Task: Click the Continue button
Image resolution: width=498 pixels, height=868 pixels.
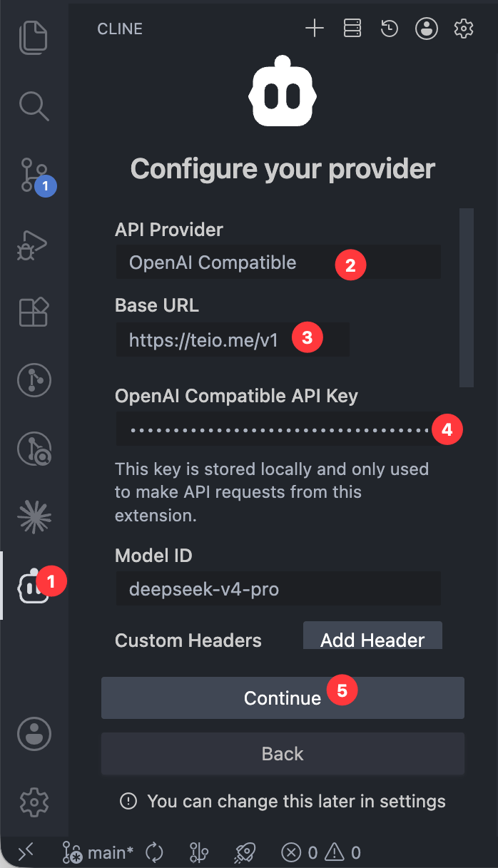Action: tap(283, 698)
